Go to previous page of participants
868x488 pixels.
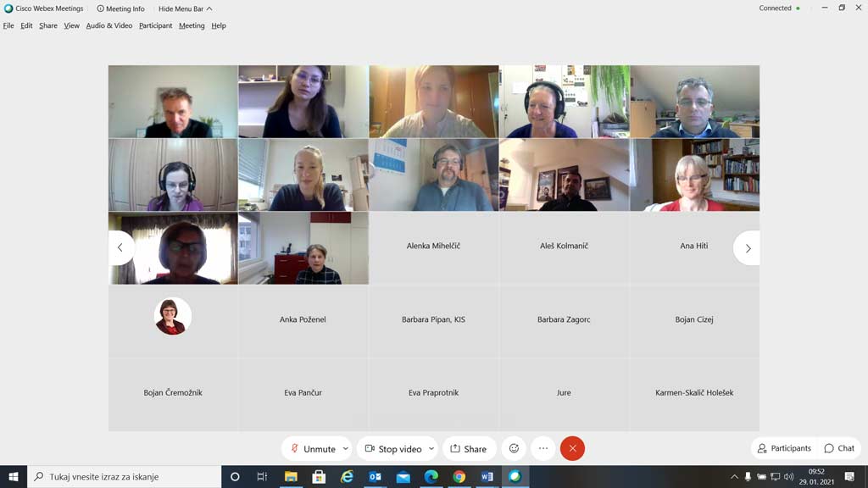coord(120,248)
